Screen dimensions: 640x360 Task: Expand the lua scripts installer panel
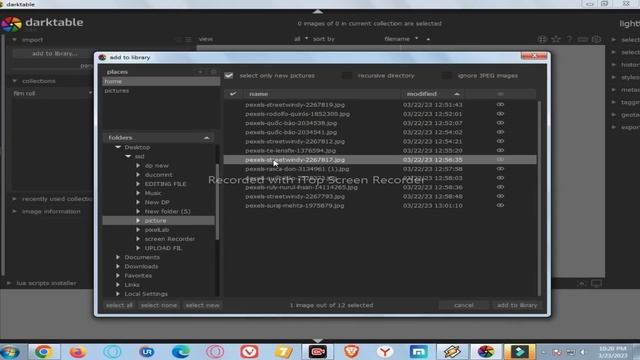point(46,283)
